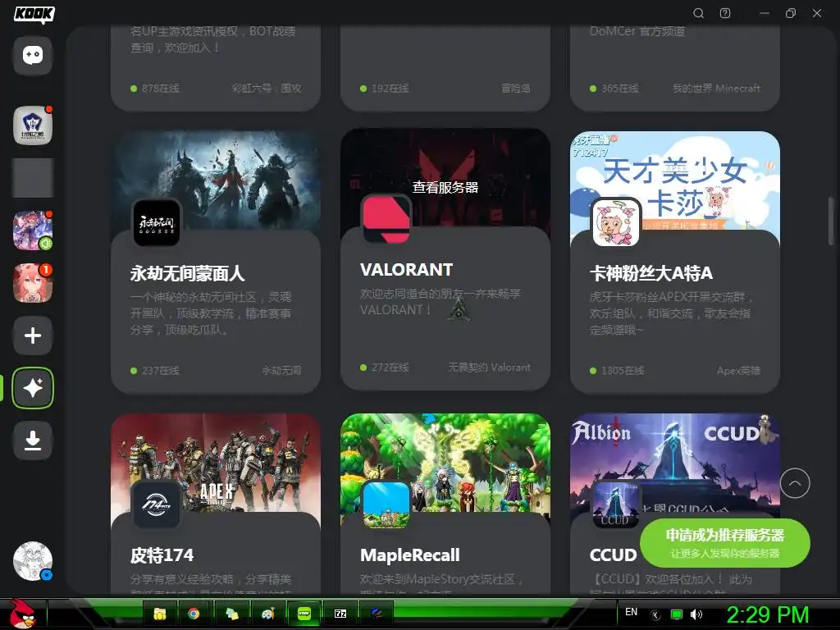Click the 皮特174 server title
This screenshot has width=840, height=630.
162,555
